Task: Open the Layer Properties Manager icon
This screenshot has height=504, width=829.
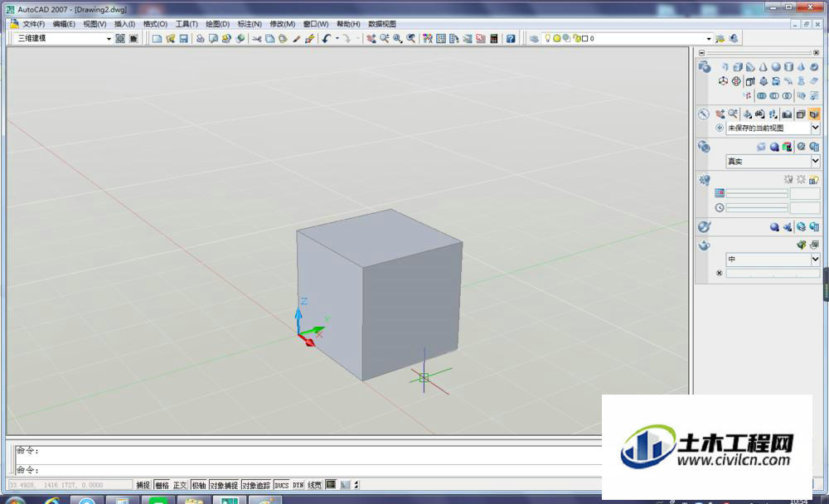Action: click(x=534, y=39)
